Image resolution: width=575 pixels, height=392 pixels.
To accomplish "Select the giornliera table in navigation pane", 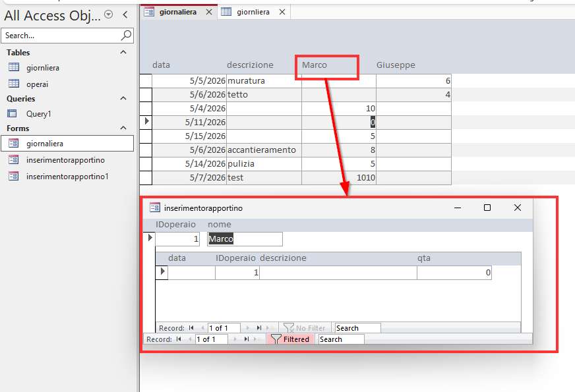I will coord(43,68).
